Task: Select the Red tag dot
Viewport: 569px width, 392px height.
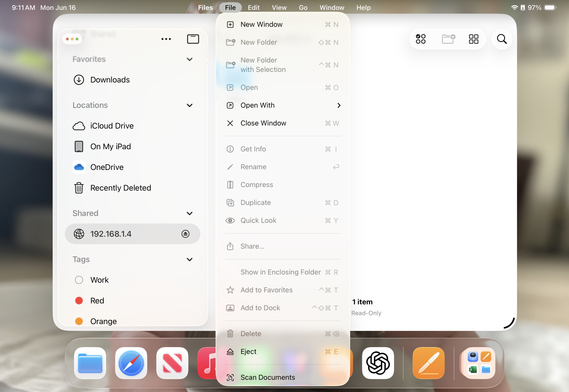Action: [x=79, y=300]
